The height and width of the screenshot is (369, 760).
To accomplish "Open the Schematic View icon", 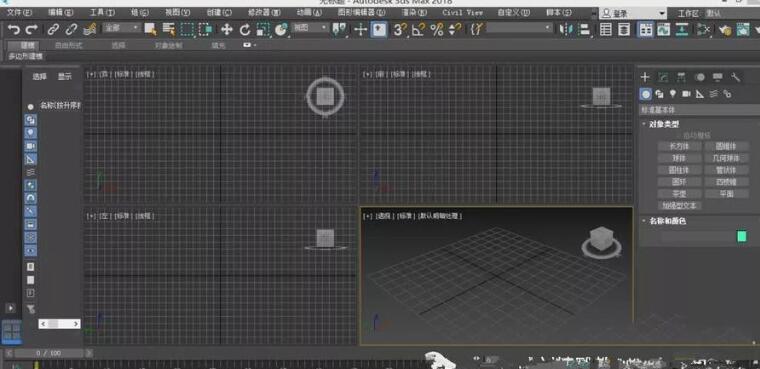I will tap(682, 30).
